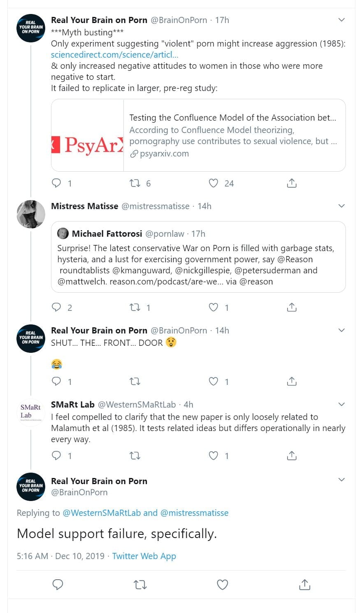Click the Twitter Web App source link
364x613 pixels.
(144, 556)
